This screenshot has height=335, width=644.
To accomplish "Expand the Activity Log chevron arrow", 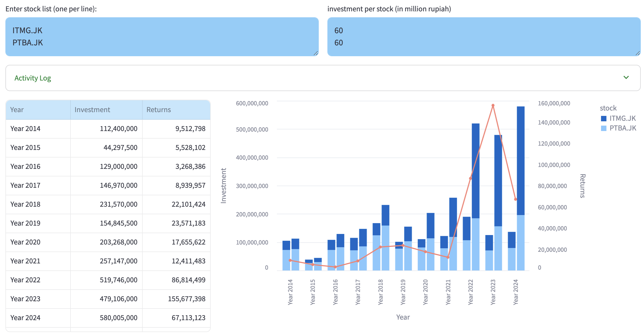I will (626, 78).
